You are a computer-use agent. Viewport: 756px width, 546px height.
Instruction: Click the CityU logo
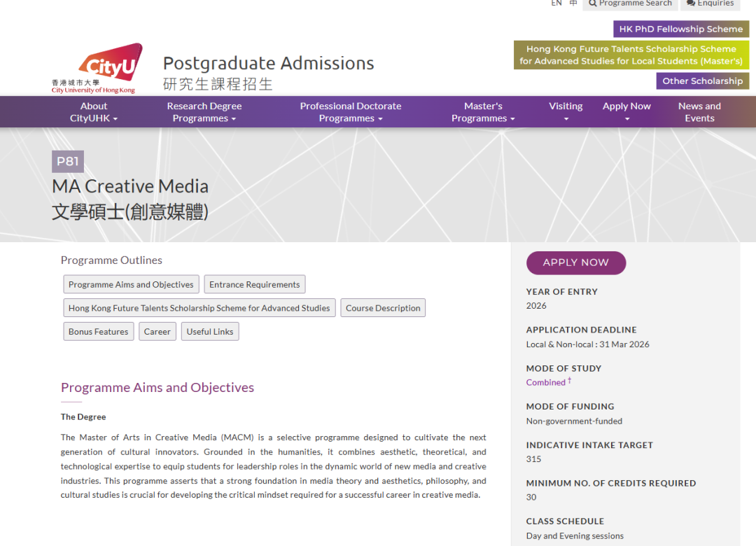(96, 69)
